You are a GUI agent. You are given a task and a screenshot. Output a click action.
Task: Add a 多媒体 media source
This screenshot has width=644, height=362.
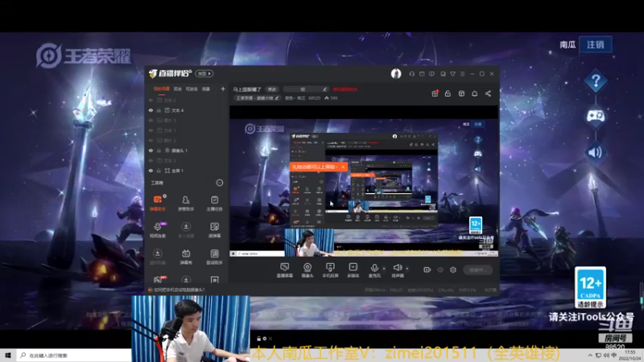[353, 270]
